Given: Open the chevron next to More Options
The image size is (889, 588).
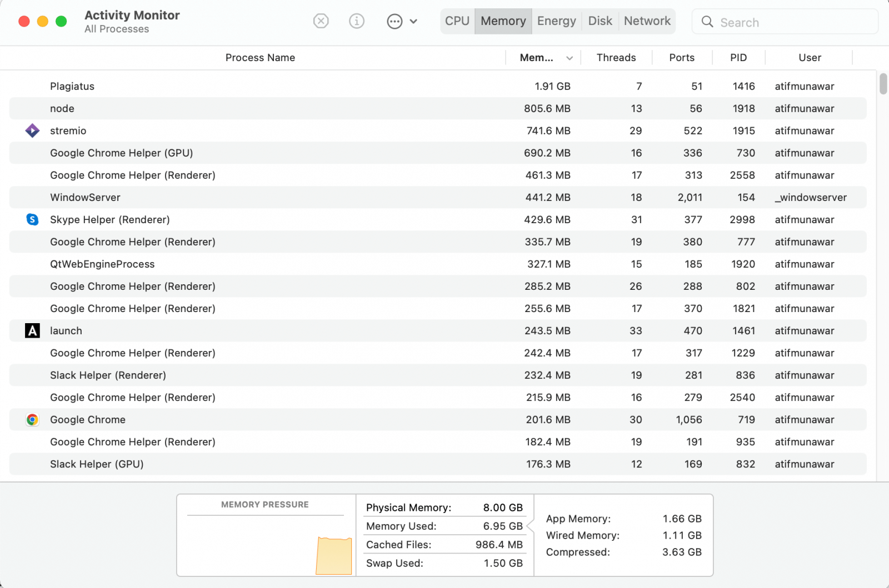Looking at the screenshot, I should [x=413, y=21].
